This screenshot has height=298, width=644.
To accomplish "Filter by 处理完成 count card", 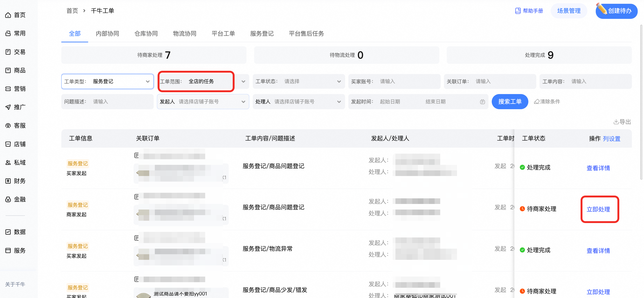I will (539, 55).
